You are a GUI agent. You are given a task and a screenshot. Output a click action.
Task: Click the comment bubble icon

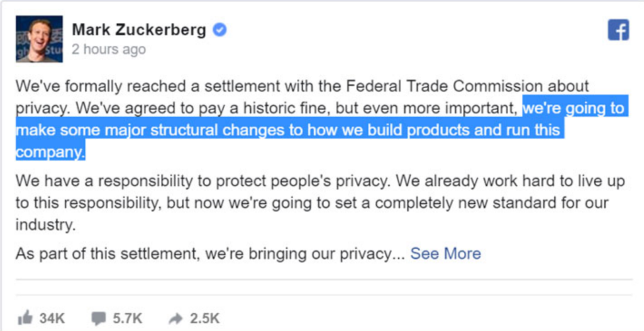pos(99,318)
